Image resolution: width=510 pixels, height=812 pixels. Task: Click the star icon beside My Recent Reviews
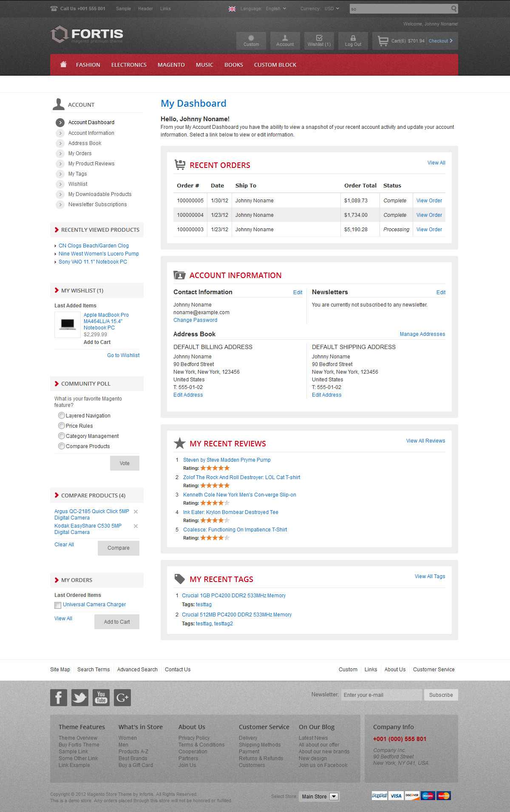click(180, 443)
